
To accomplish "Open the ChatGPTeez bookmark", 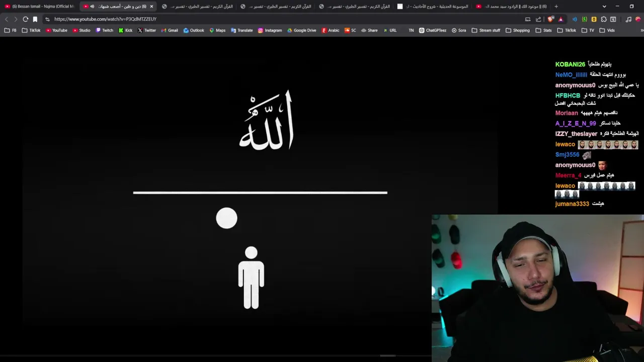I will pyautogui.click(x=433, y=30).
